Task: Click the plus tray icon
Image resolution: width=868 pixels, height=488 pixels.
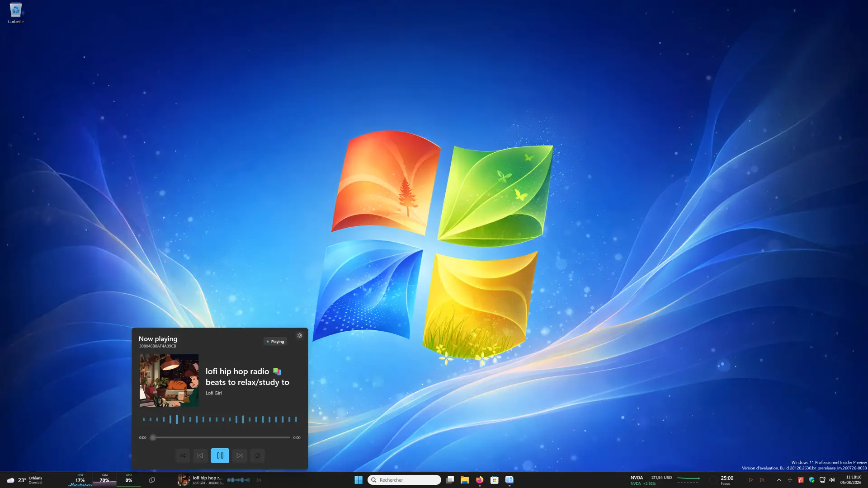Action: click(x=790, y=480)
